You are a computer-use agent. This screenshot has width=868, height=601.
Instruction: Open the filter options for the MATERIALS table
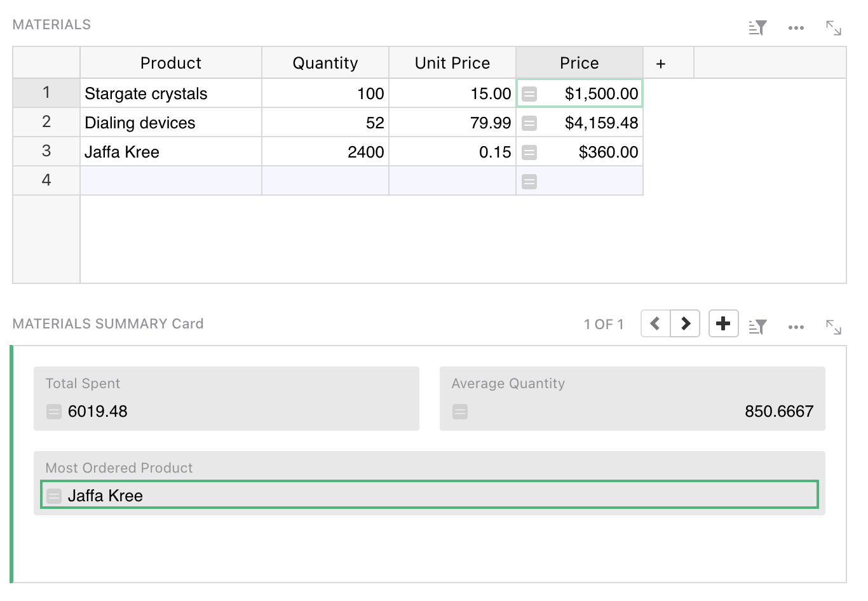tap(757, 28)
